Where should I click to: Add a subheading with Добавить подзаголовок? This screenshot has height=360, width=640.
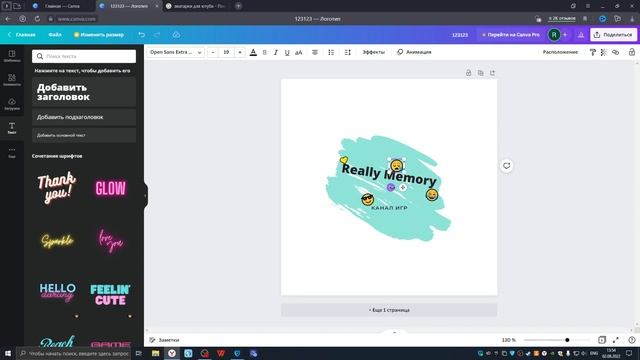(84, 117)
